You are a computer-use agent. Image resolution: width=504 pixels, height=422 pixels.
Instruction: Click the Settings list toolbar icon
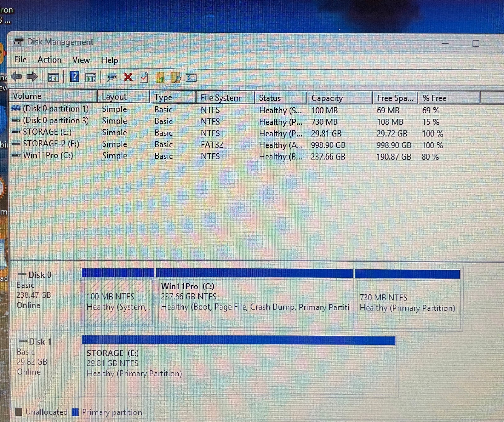point(191,78)
